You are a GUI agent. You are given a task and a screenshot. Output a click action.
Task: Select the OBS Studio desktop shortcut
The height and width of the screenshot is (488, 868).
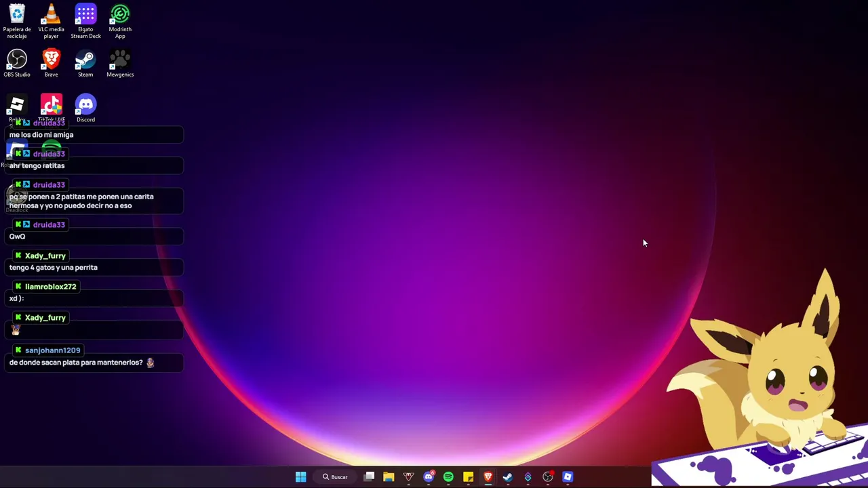17,63
